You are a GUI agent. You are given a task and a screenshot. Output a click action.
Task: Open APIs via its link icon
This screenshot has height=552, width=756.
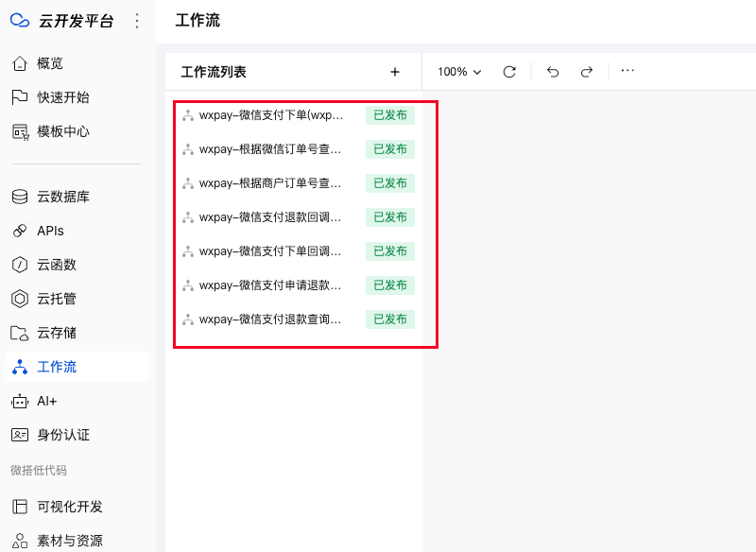coord(20,231)
